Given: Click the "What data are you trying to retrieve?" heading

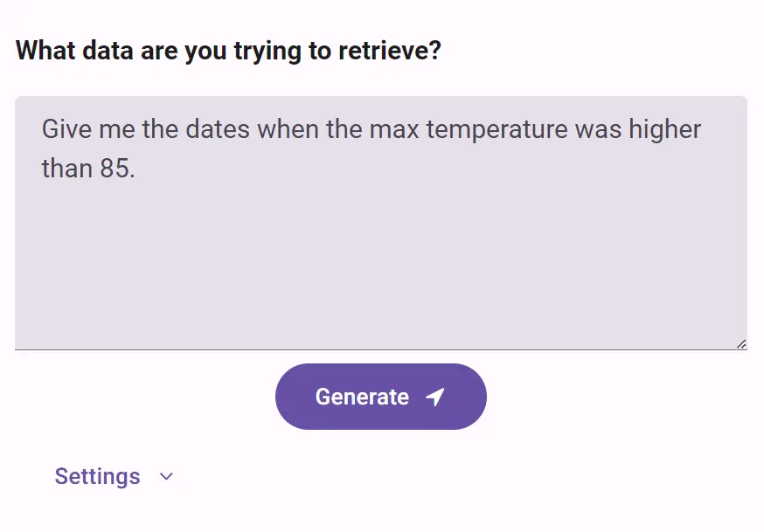Looking at the screenshot, I should (x=228, y=51).
